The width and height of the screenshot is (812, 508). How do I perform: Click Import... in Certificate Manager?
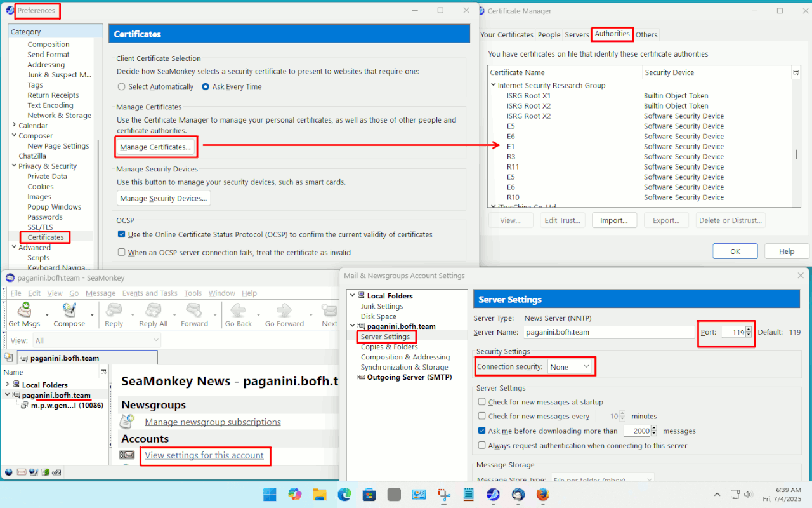pyautogui.click(x=614, y=220)
